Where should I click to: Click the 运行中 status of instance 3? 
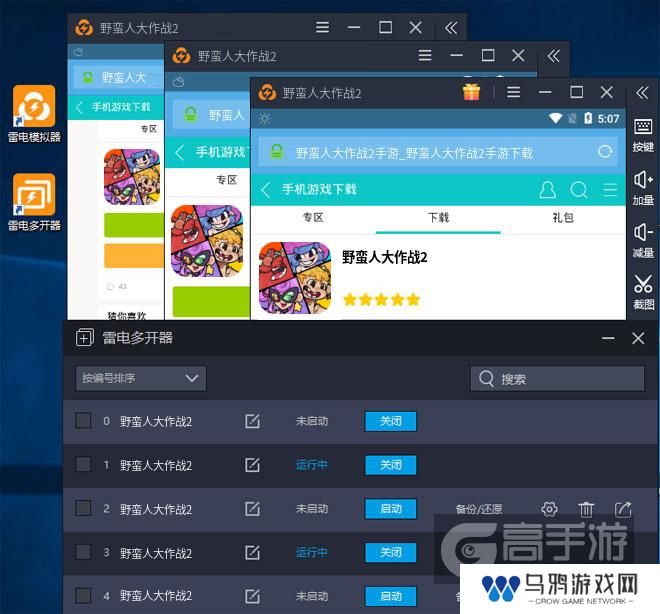(x=311, y=553)
